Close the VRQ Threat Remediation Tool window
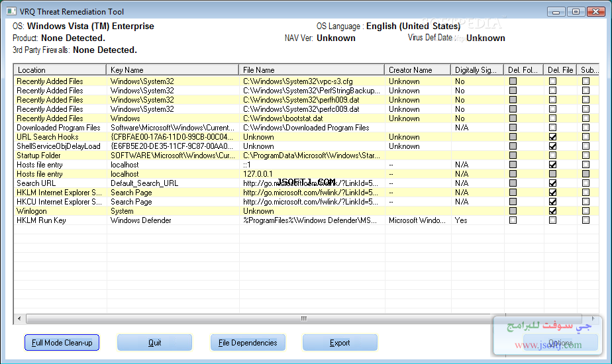This screenshot has height=364, width=612. point(596,12)
